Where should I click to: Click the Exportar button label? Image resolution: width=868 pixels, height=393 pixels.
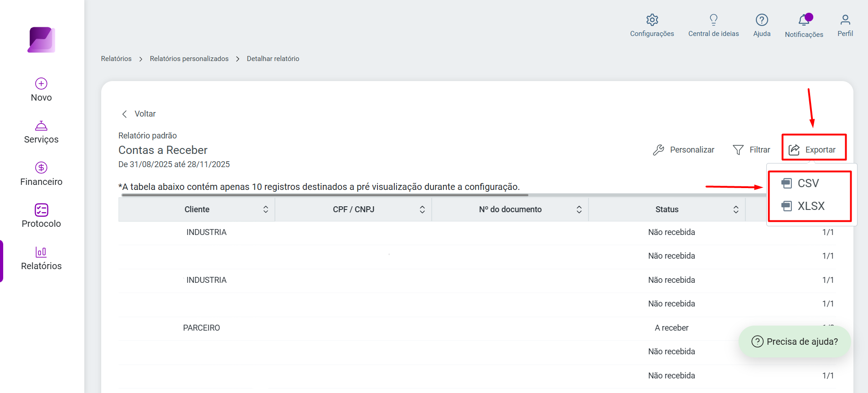point(820,150)
